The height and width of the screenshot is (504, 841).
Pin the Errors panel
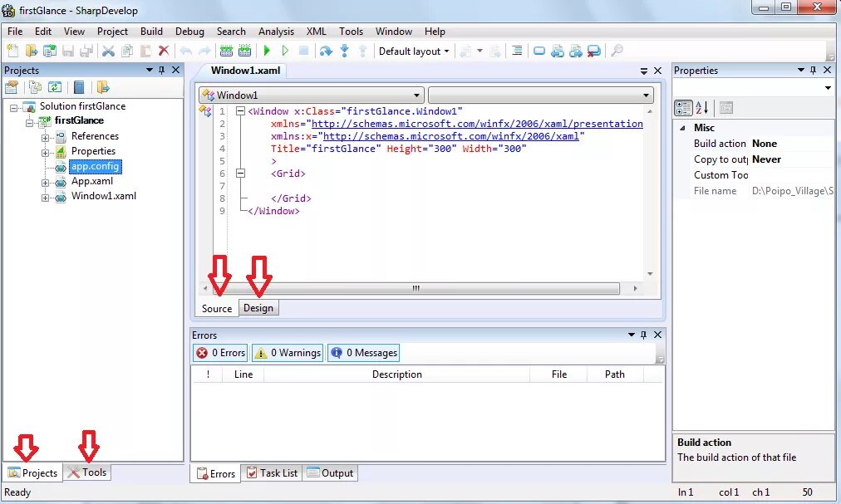[x=643, y=335]
